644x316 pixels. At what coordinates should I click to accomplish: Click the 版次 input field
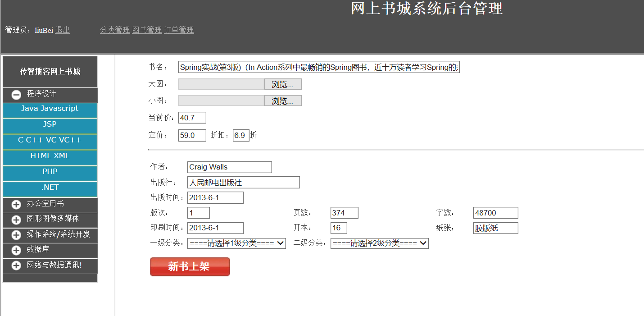[199, 213]
